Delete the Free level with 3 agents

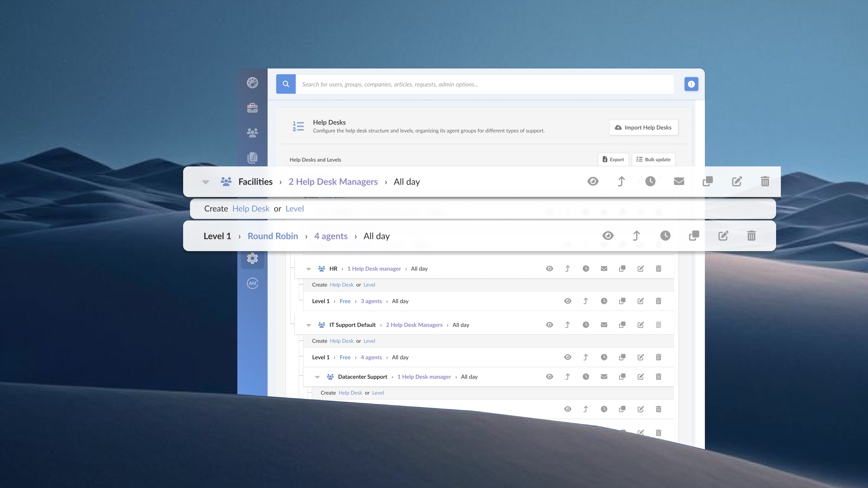pos(658,301)
